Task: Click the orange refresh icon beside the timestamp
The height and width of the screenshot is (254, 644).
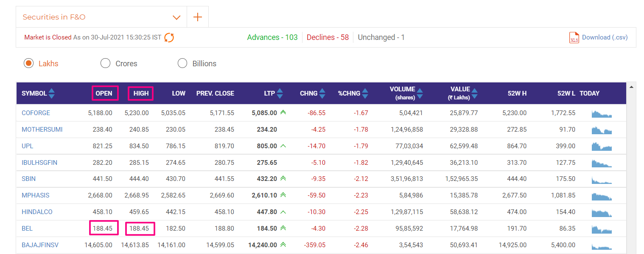Action: pos(169,37)
